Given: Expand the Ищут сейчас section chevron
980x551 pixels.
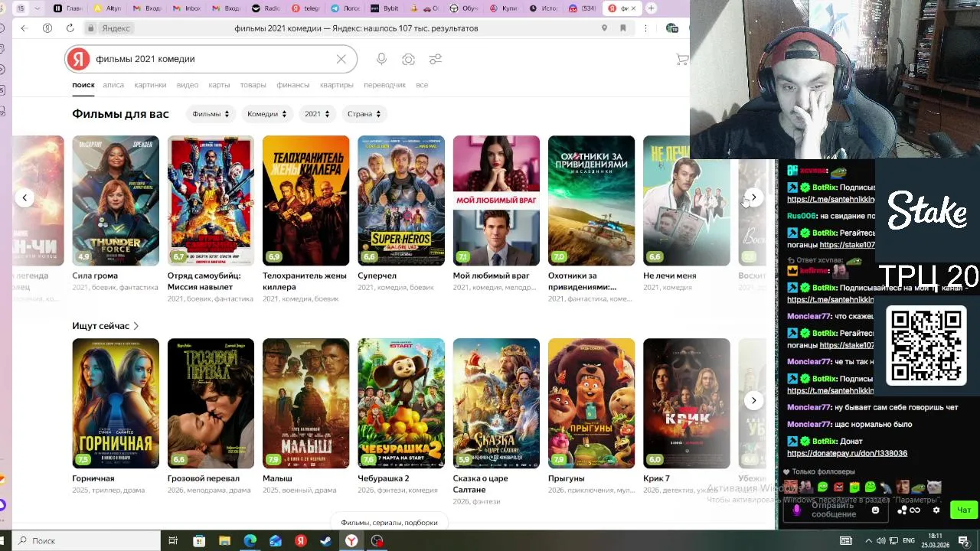Looking at the screenshot, I should 136,326.
